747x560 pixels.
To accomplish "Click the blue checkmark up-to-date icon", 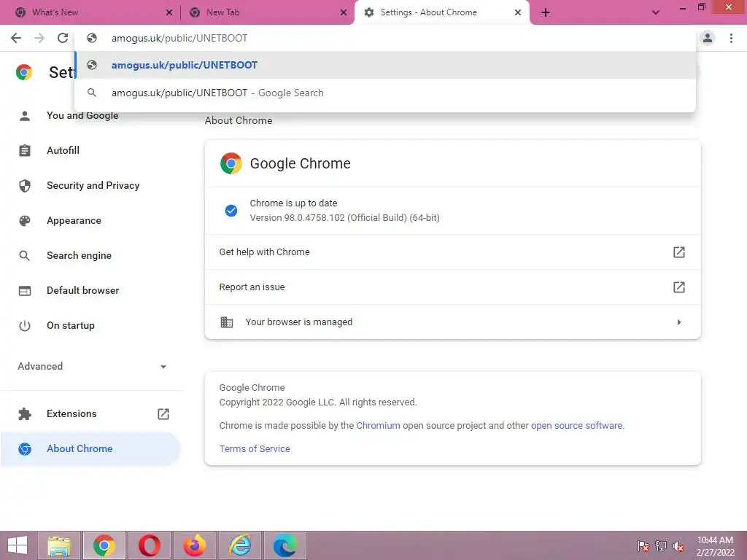I will (231, 211).
